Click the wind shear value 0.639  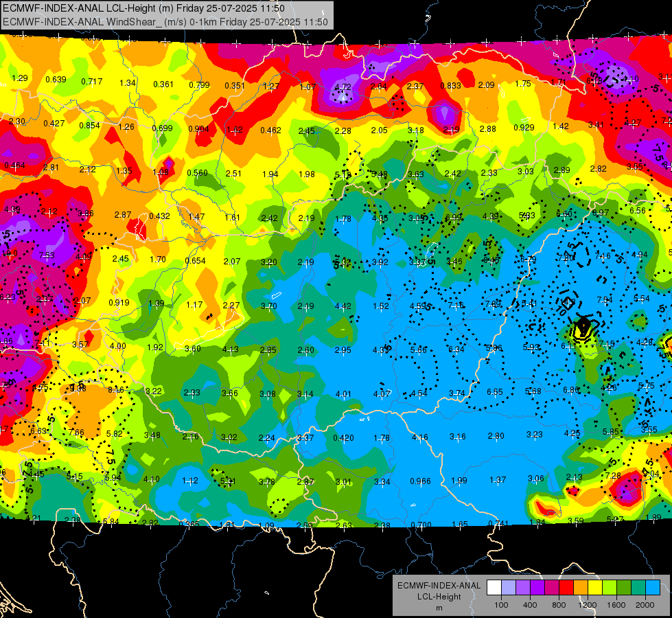[x=56, y=80]
